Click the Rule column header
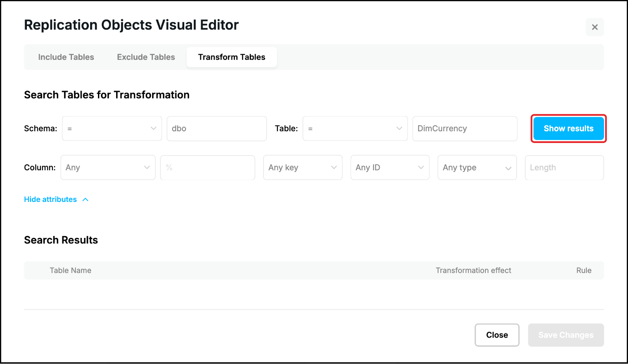The width and height of the screenshot is (628, 364). (x=584, y=270)
